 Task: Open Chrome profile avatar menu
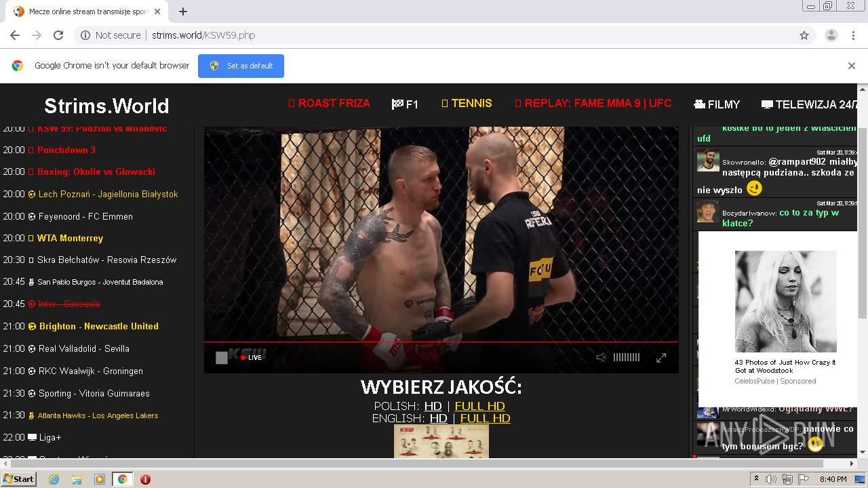831,35
